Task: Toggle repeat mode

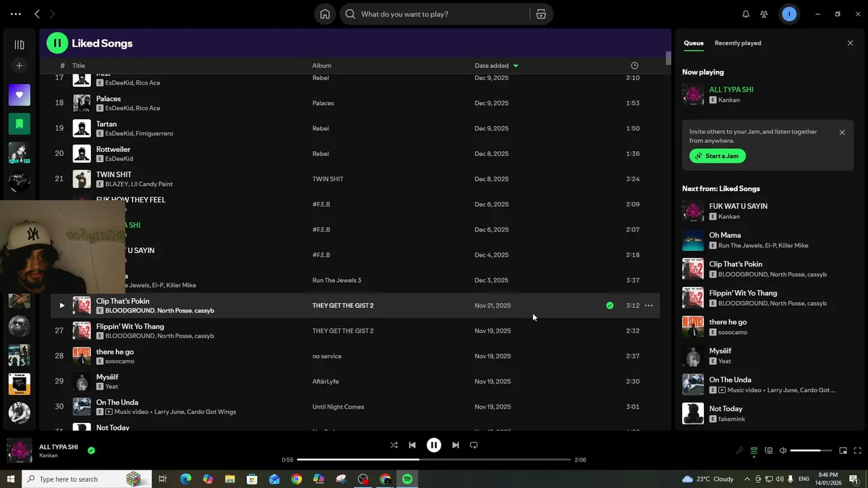Action: click(x=474, y=445)
